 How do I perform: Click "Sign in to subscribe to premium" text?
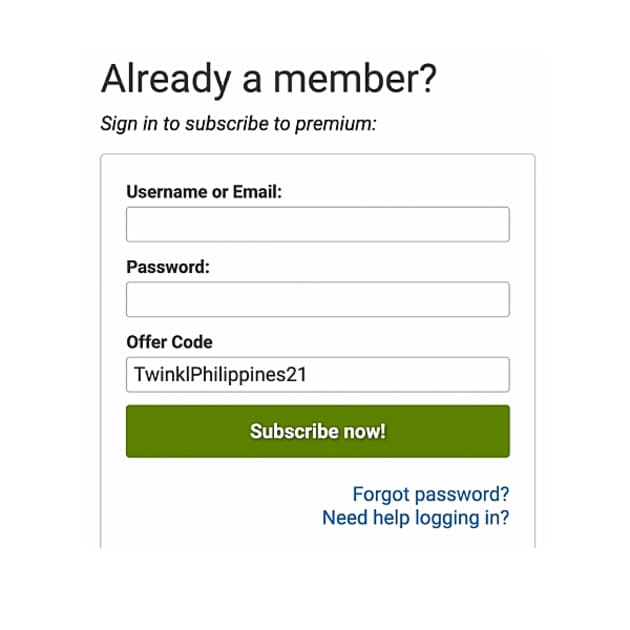(x=238, y=125)
